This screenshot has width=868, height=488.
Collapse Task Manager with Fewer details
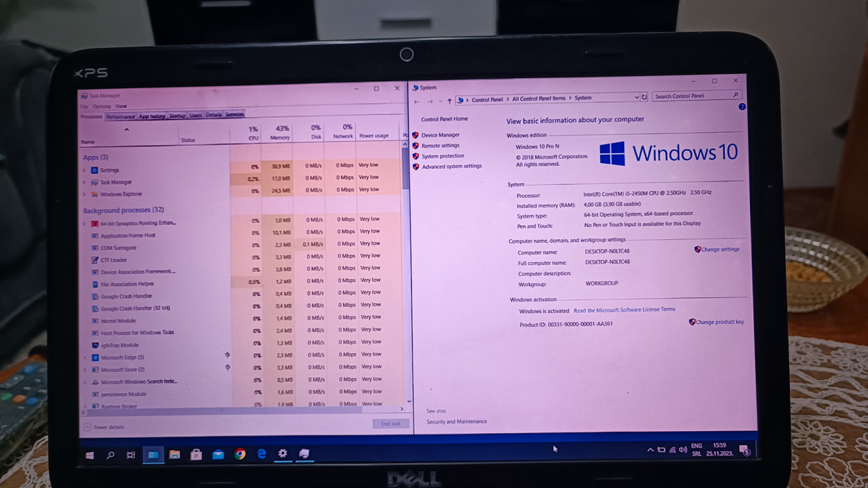coord(104,427)
